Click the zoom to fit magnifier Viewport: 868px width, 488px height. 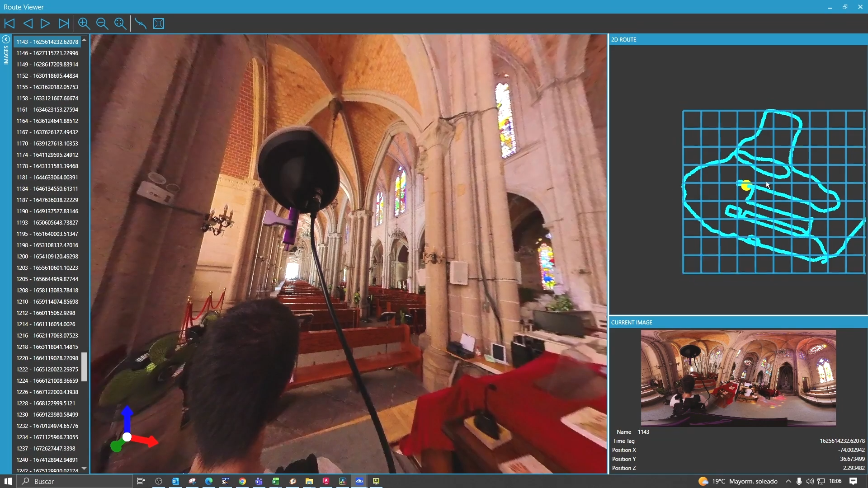[120, 23]
